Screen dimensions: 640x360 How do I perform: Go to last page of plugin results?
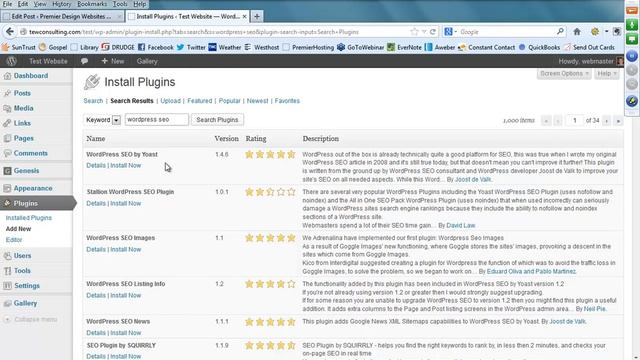618,121
